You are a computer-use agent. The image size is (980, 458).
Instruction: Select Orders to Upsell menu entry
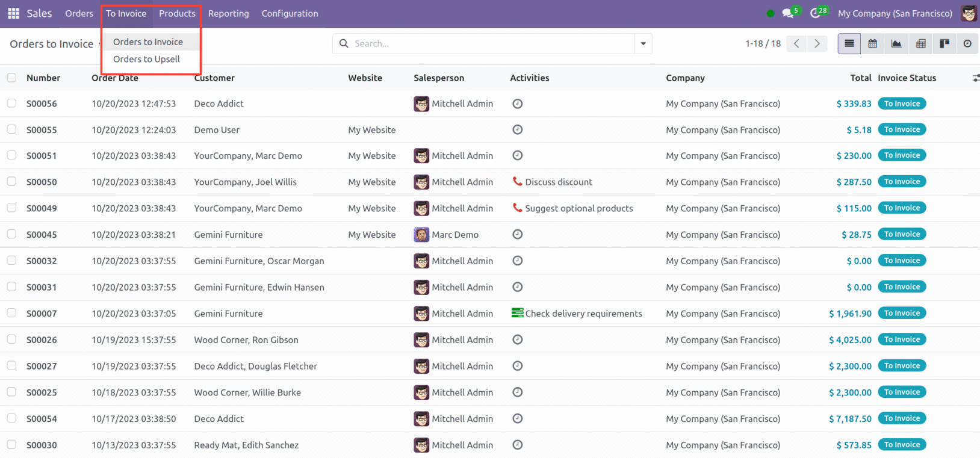[146, 59]
